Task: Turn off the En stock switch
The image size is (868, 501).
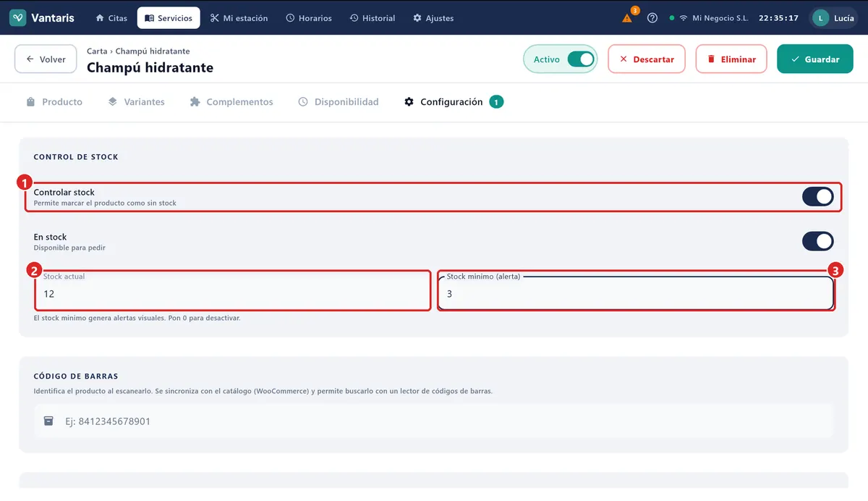Action: coord(817,241)
